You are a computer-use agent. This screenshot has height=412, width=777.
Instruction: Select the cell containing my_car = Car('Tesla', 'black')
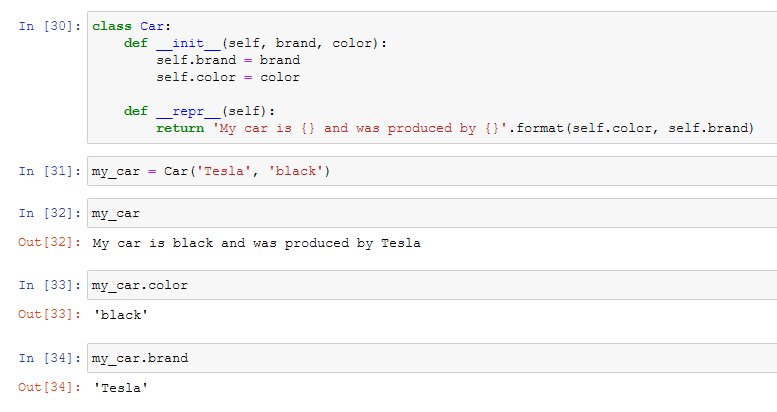point(430,171)
